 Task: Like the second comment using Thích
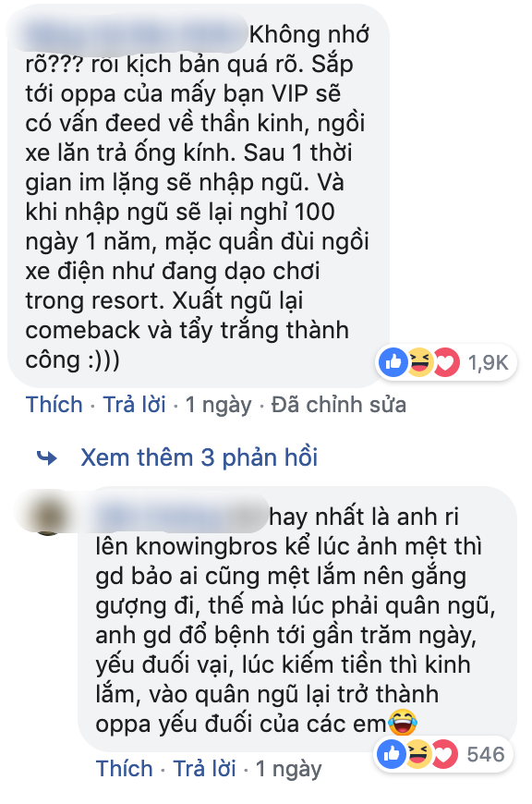tap(125, 769)
